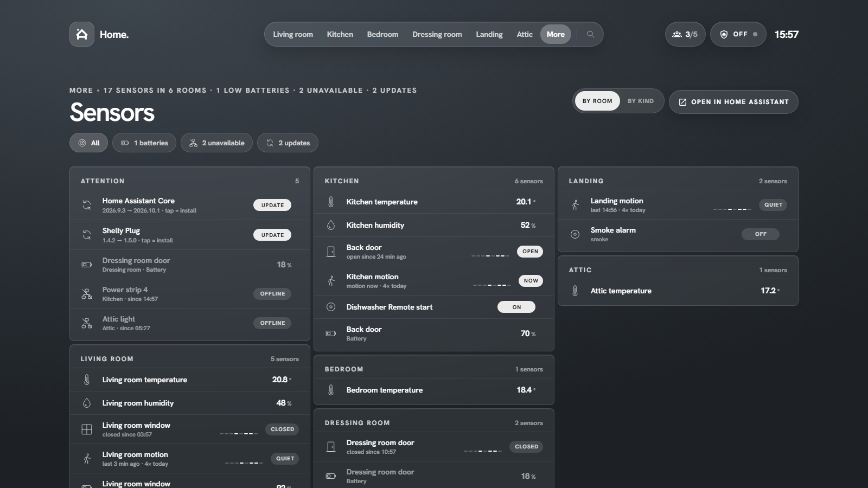Toggle the Smoke alarm OFF state
The width and height of the screenshot is (868, 488).
coord(761,234)
